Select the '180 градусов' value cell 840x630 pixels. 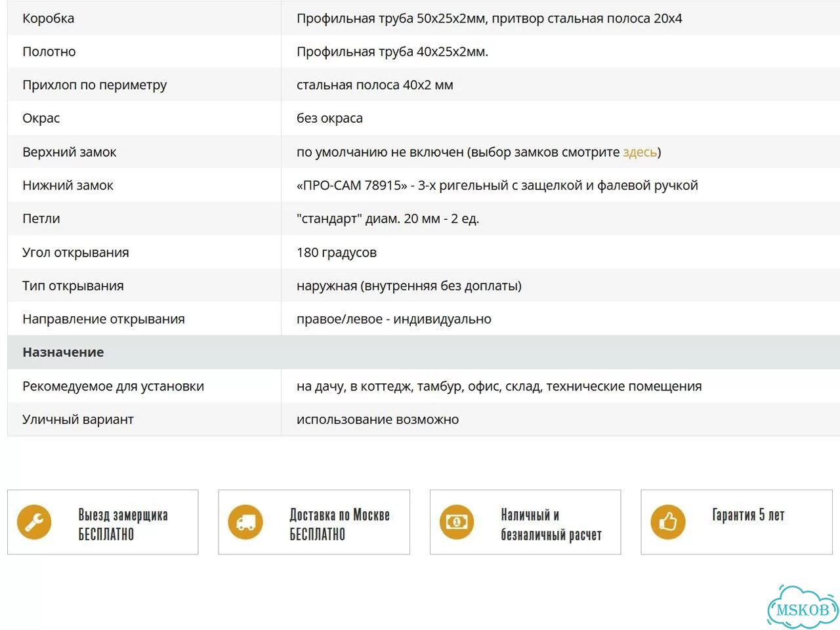[x=561, y=253]
